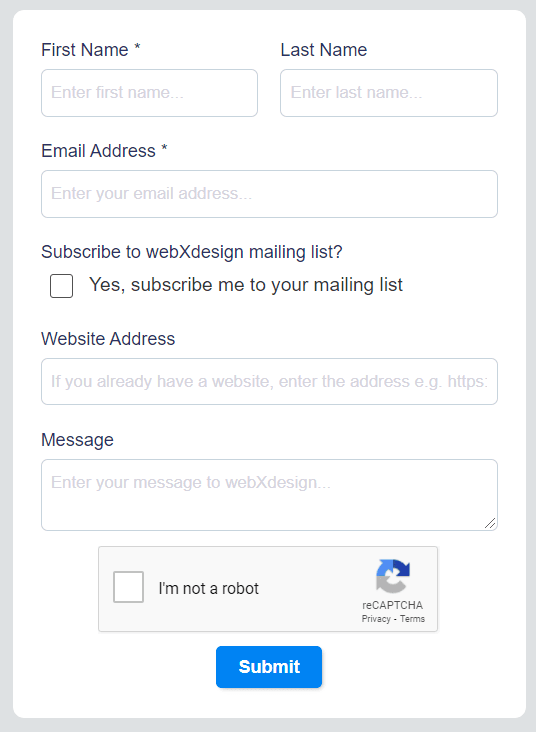
Task: Click into the Email Address field
Action: (x=269, y=194)
